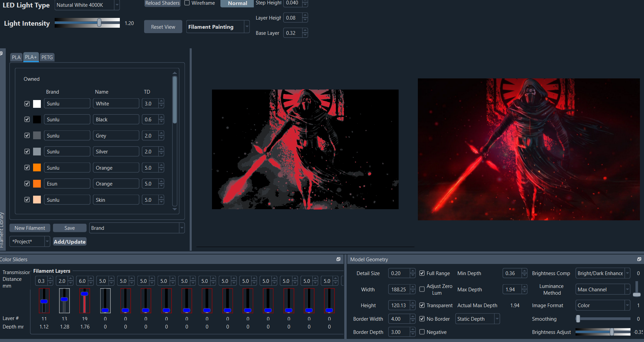
Task: Enable Adjust Zero Lum checkbox
Action: (x=422, y=289)
